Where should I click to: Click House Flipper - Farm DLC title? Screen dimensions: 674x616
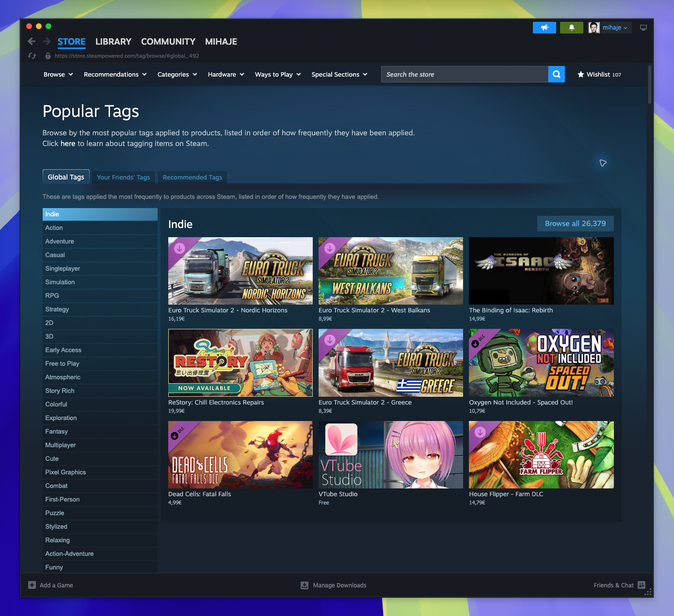coord(506,494)
